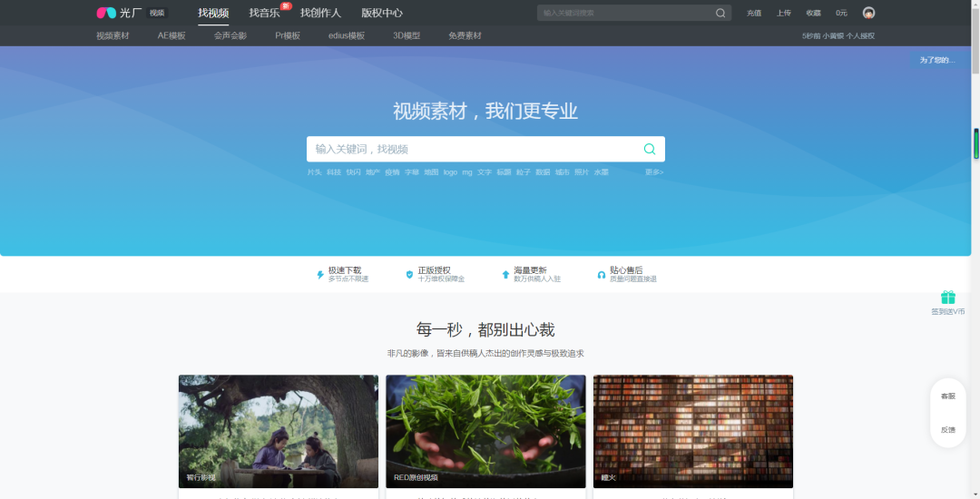Open the 版权中心 menu
Image resolution: width=980 pixels, height=499 pixels.
click(x=382, y=13)
